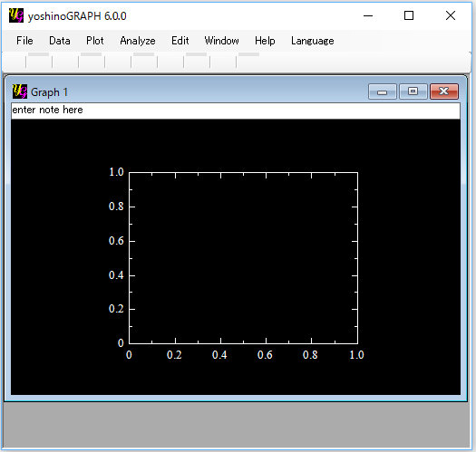Open the File menu
Image resolution: width=476 pixels, height=452 pixels.
pyautogui.click(x=24, y=41)
